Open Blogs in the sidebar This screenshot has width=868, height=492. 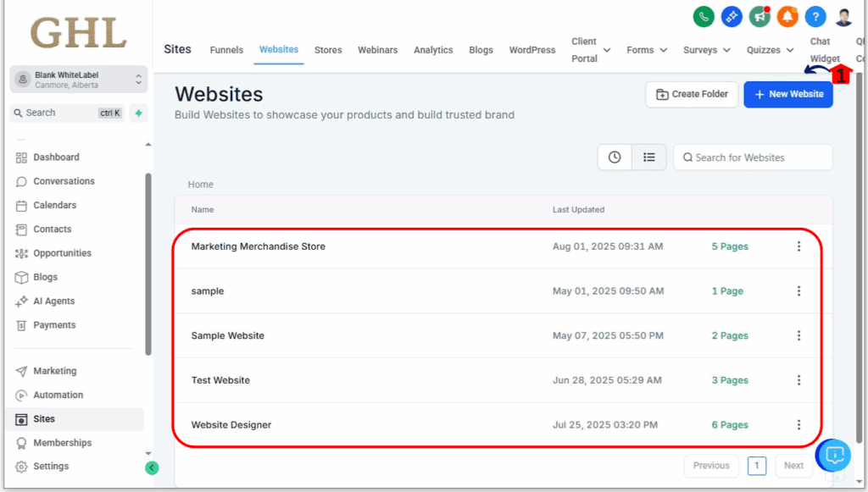[45, 277]
